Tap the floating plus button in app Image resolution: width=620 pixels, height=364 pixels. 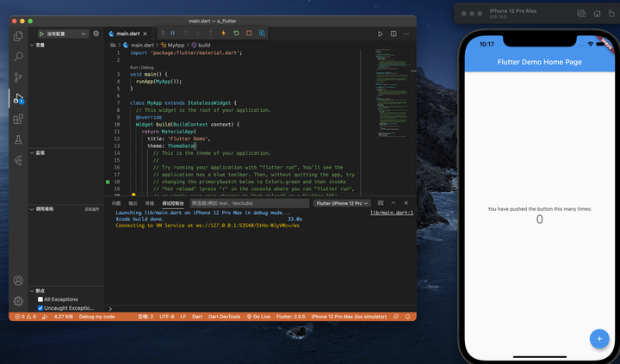599,339
